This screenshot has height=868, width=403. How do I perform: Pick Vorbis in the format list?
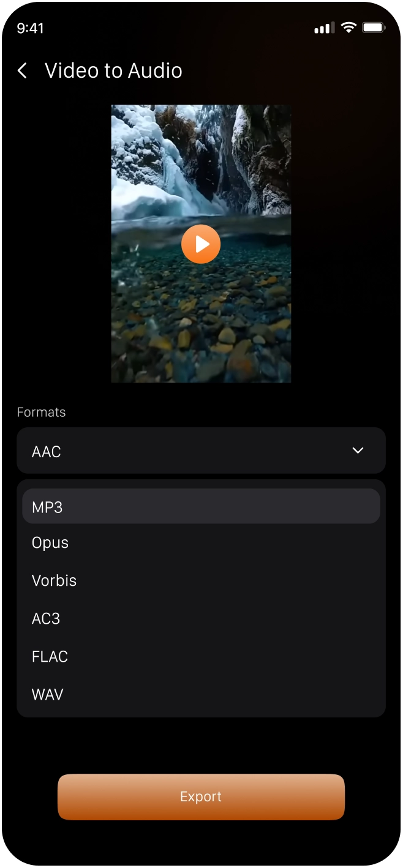pos(201,580)
